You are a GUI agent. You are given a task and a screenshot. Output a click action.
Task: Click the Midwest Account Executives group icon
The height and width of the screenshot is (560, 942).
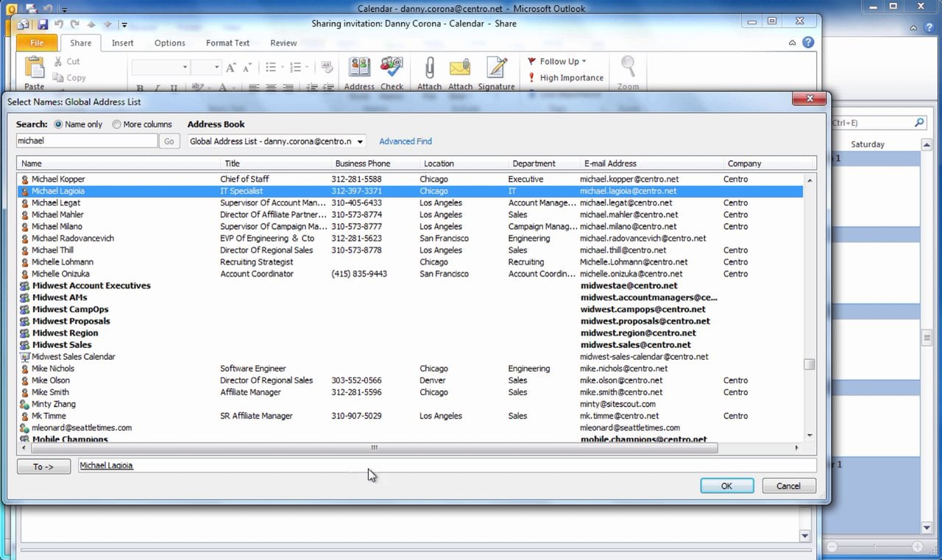coord(25,286)
